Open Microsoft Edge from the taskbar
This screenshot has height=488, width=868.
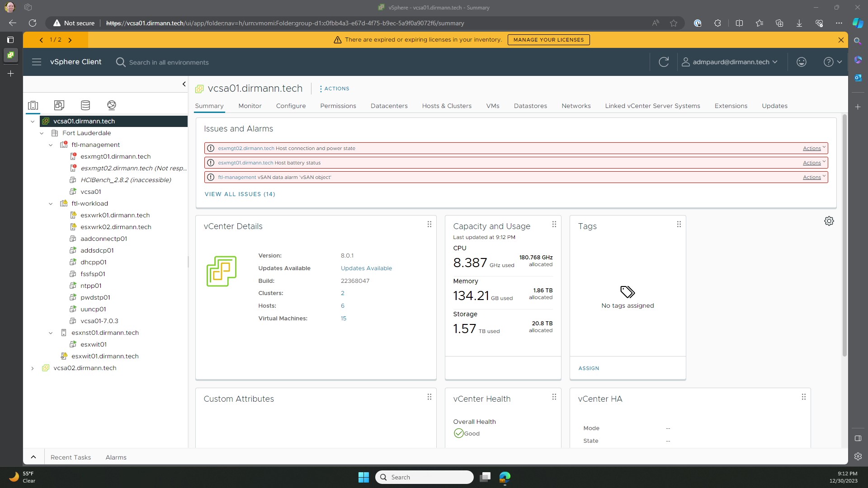coord(505,477)
